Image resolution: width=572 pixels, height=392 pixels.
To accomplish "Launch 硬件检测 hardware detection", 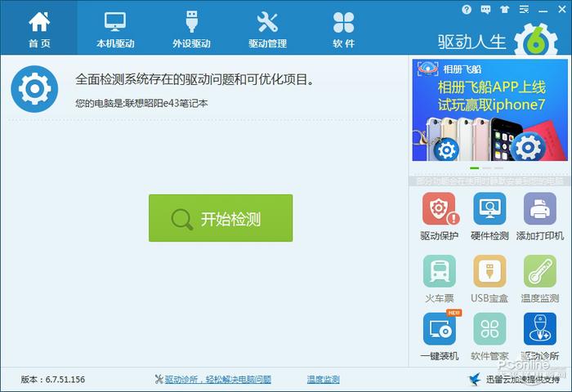I will click(x=489, y=210).
